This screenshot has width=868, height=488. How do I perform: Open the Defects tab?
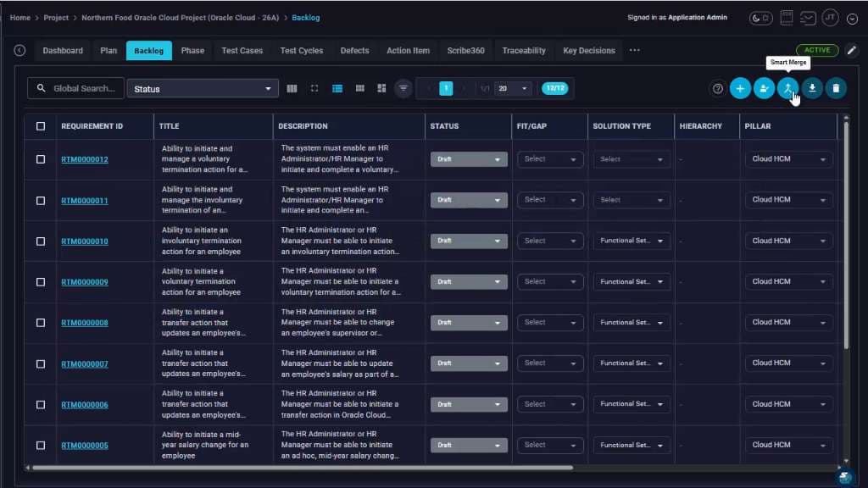(x=354, y=50)
